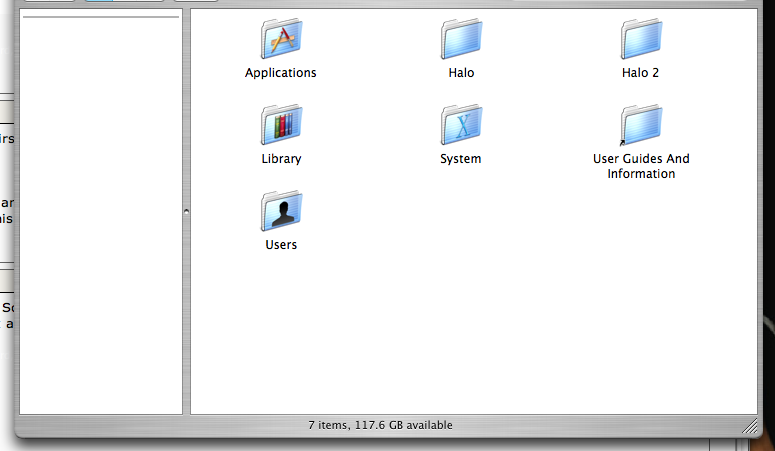Click the sidebar divider handle dot
The height and width of the screenshot is (451, 775).
click(186, 211)
